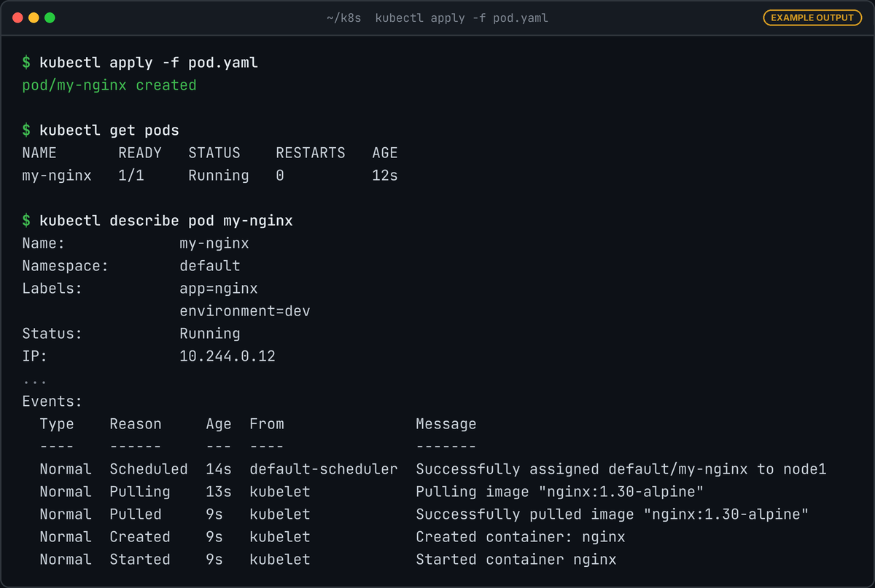
Task: Click the 'kubectl describe pod my-nginx' command
Action: 166,221
